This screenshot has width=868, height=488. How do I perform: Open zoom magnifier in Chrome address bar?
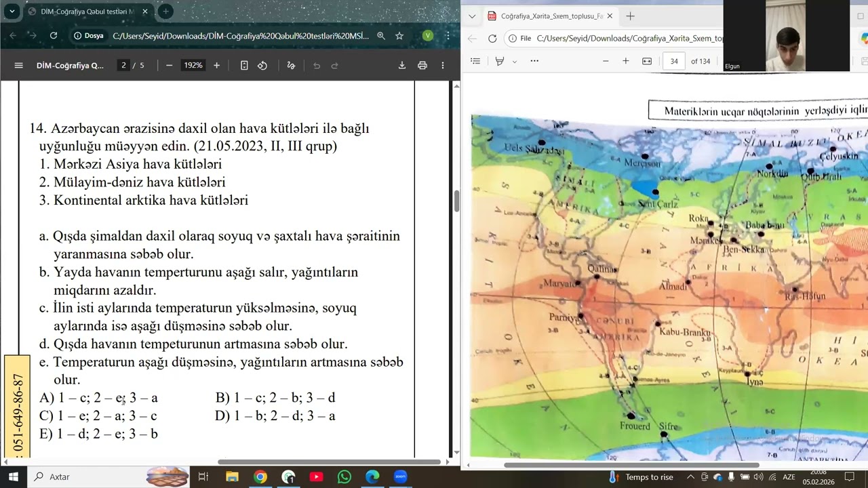pyautogui.click(x=381, y=36)
